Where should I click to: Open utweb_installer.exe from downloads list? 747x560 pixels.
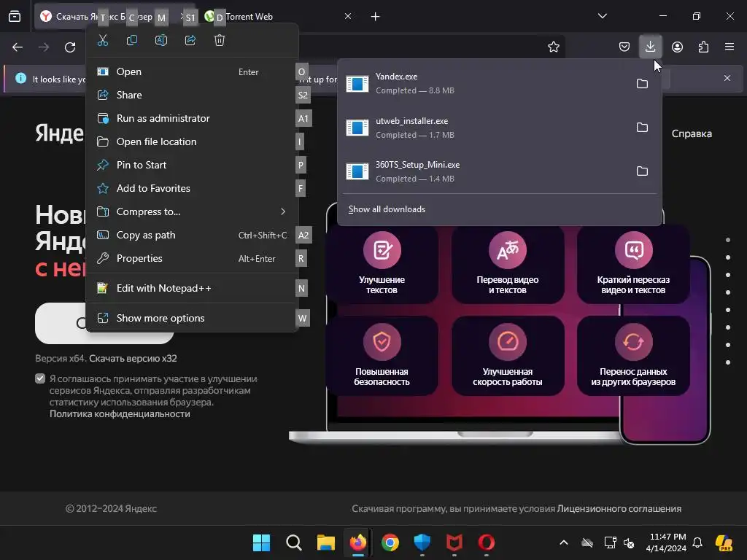(486, 128)
